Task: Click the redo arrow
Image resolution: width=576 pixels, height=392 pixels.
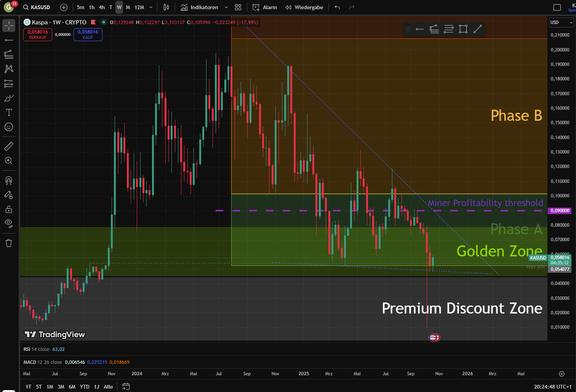Action: point(352,7)
